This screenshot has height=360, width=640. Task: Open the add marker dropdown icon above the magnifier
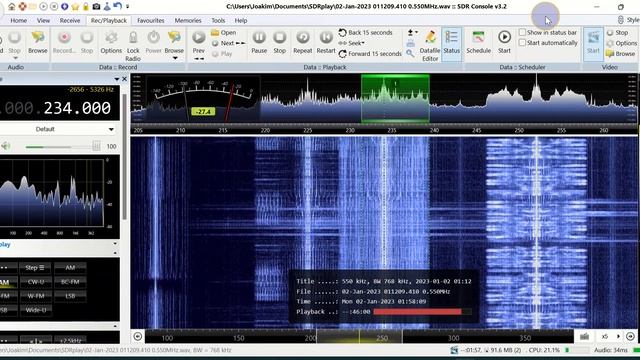click(413, 32)
